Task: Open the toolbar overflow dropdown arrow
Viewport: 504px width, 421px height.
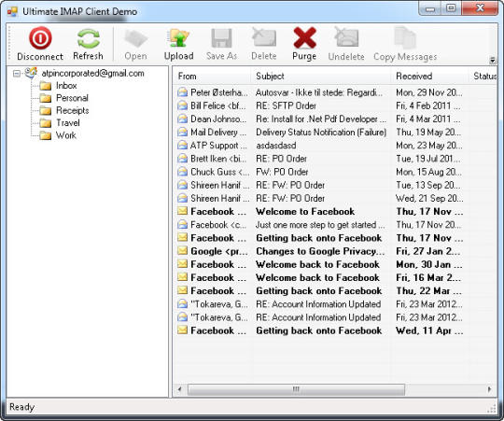Action: pos(492,60)
